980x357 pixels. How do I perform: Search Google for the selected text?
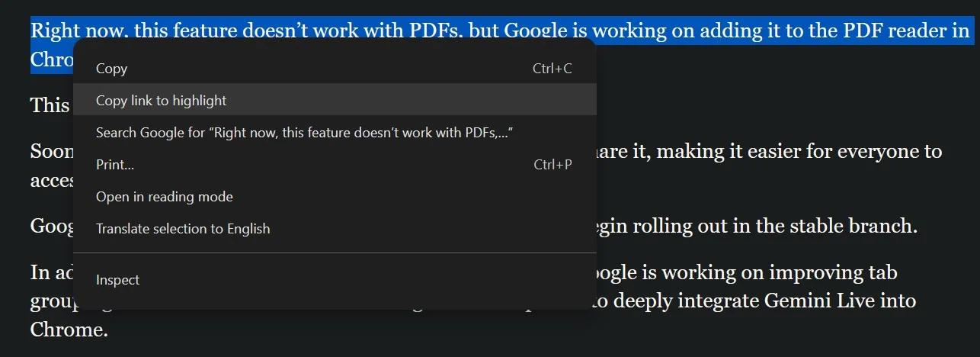[303, 133]
